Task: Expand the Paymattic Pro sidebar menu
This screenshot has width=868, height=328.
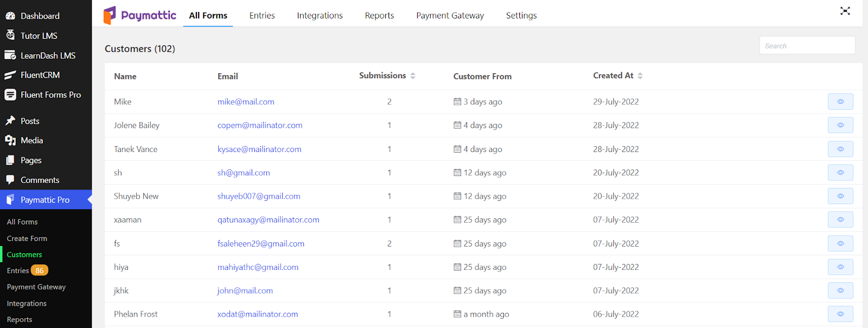Action: click(44, 200)
